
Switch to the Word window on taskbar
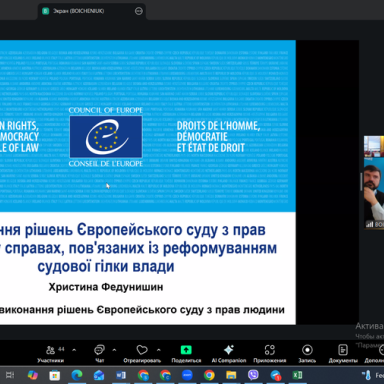click(x=121, y=375)
